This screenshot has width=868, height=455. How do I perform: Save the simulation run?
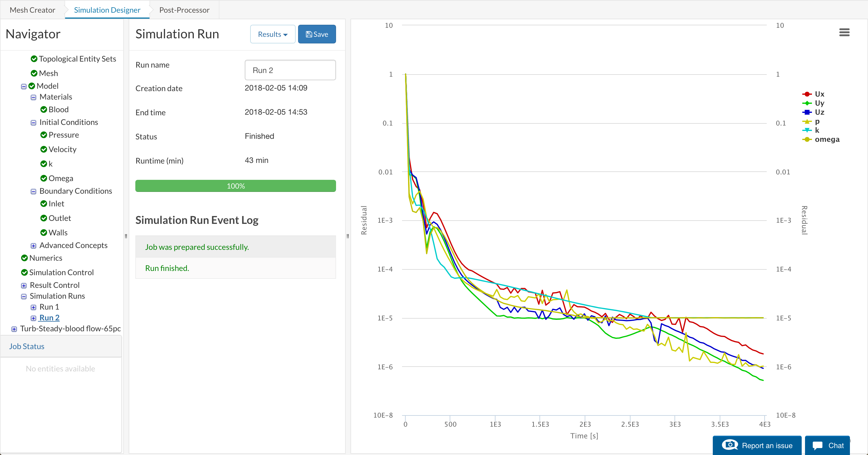tap(316, 34)
